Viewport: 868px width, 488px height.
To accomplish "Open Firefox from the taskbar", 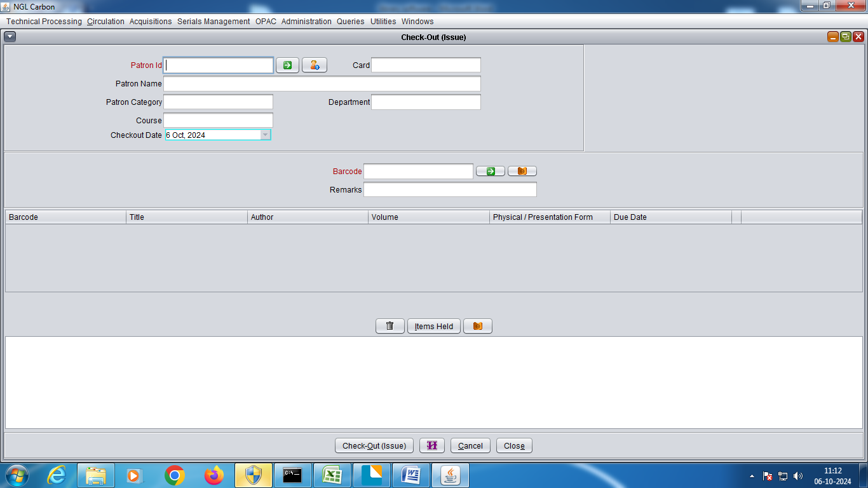I will coord(214,475).
